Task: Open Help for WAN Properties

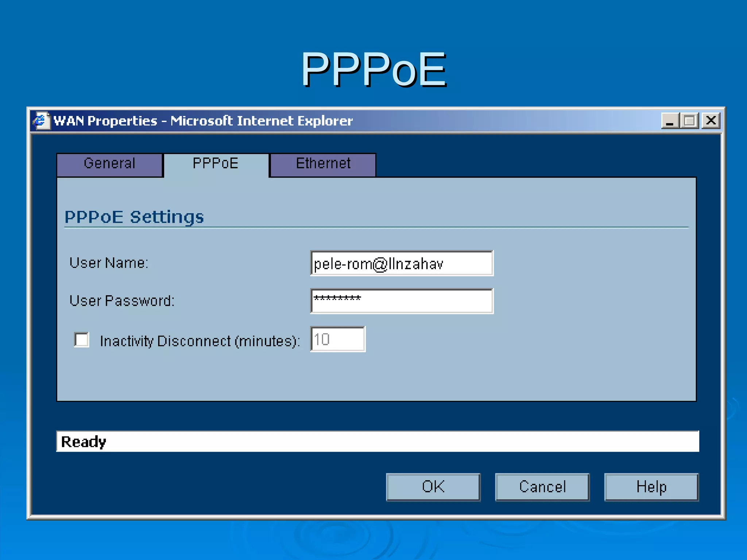Action: point(651,487)
